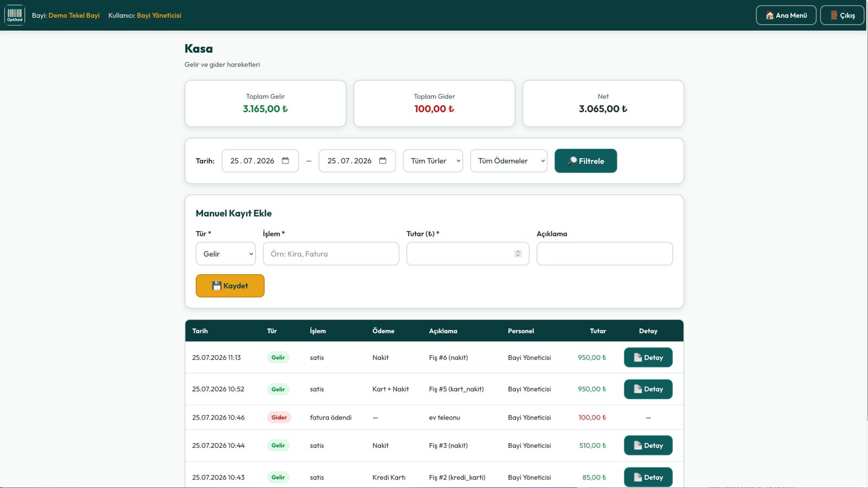The image size is (868, 488).
Task: Expand the Tüm Ödemeler dropdown
Action: pyautogui.click(x=509, y=161)
